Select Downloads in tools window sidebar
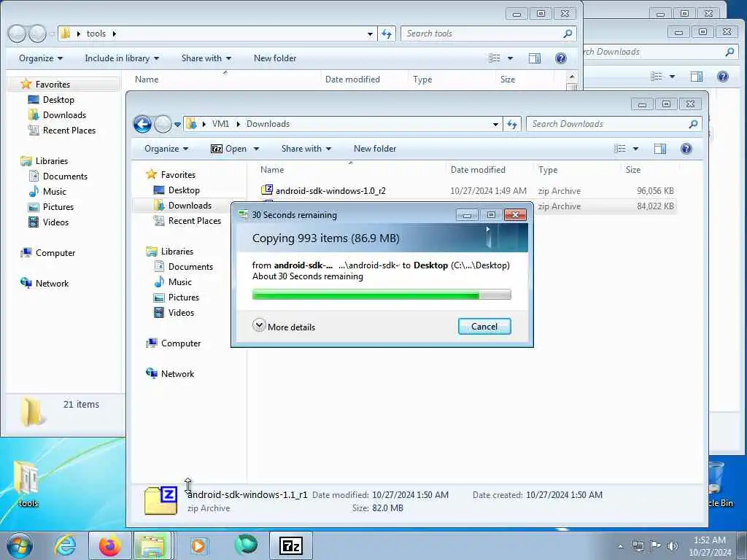The height and width of the screenshot is (560, 747). pos(64,115)
